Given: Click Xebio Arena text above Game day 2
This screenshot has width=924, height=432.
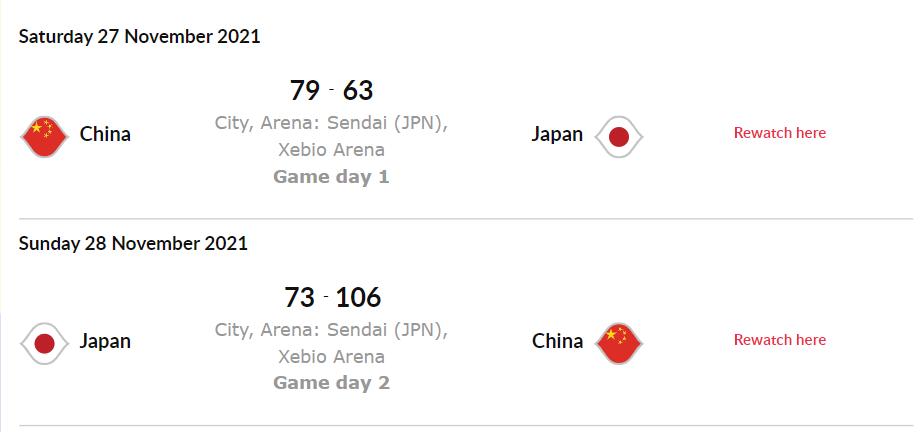Looking at the screenshot, I should [331, 356].
